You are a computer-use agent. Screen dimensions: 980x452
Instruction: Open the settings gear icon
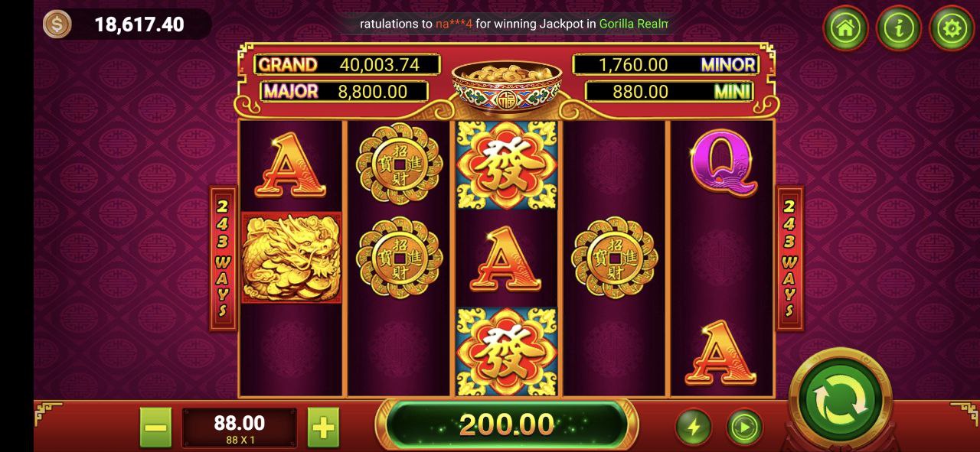point(952,29)
